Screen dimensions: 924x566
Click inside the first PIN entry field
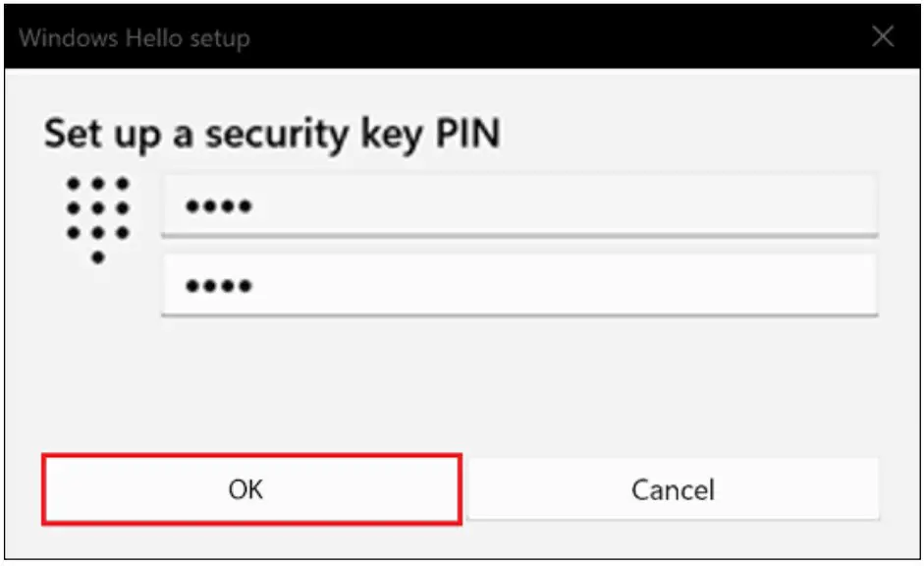[518, 203]
